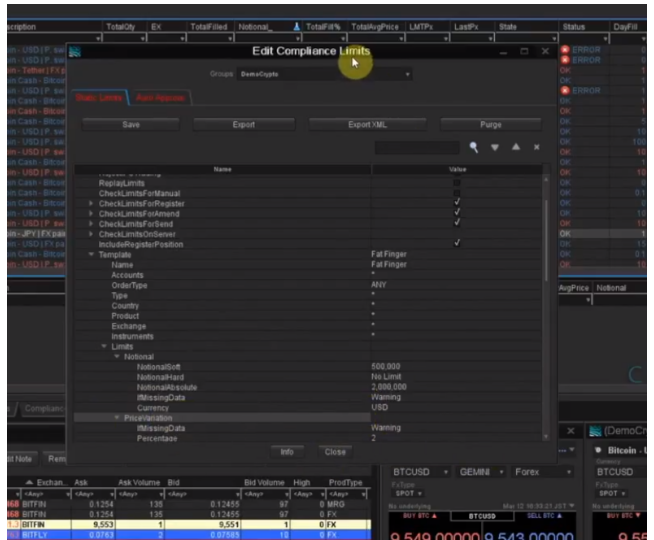Collapse the Limits tree node

104,346
